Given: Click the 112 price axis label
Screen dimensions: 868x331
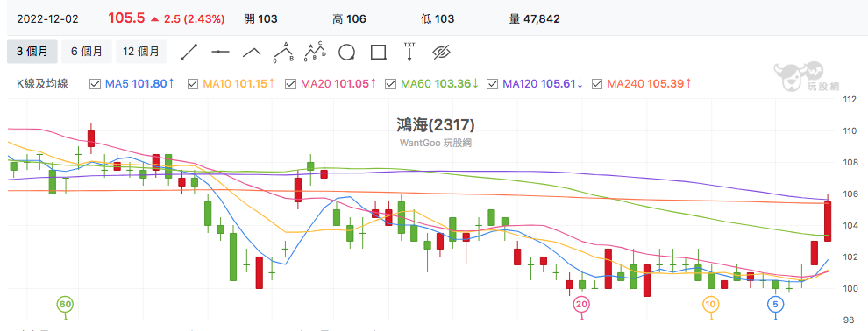Looking at the screenshot, I should click(x=850, y=100).
